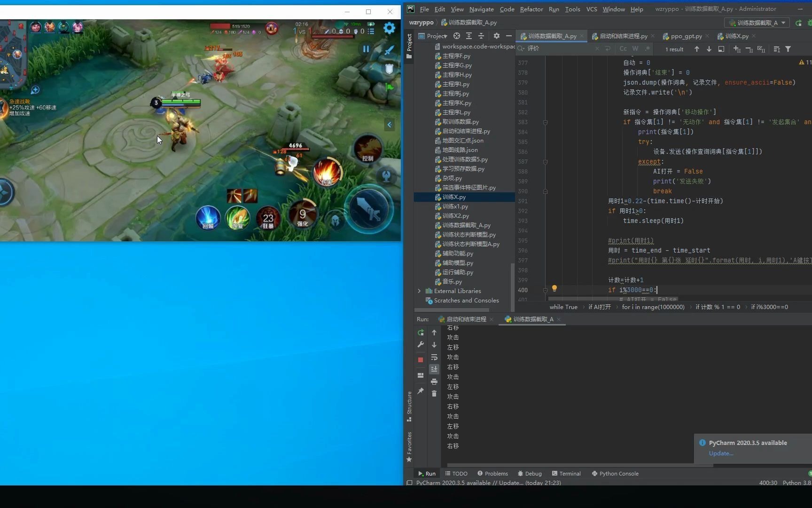Expand External Libraries in the project tree
Viewport: 812px width, 508px height.
[419, 291]
